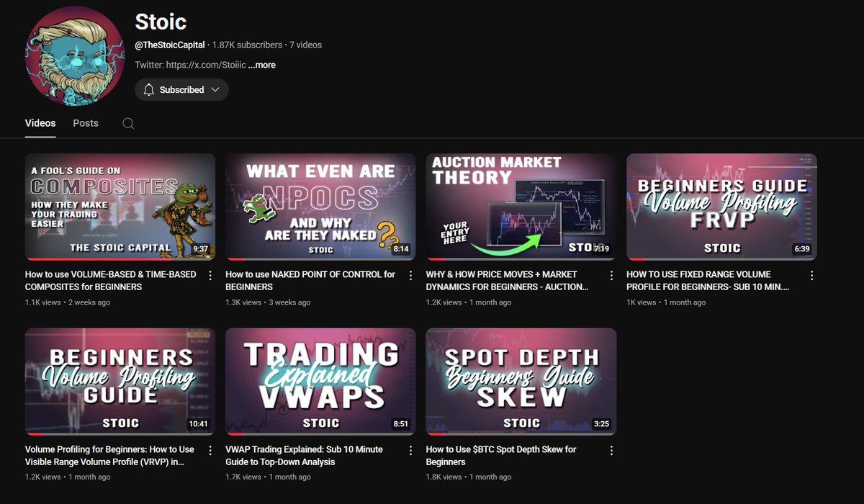Click the Beginners Guide Volume Profiling FRVP thumbnail
The image size is (864, 504).
721,207
